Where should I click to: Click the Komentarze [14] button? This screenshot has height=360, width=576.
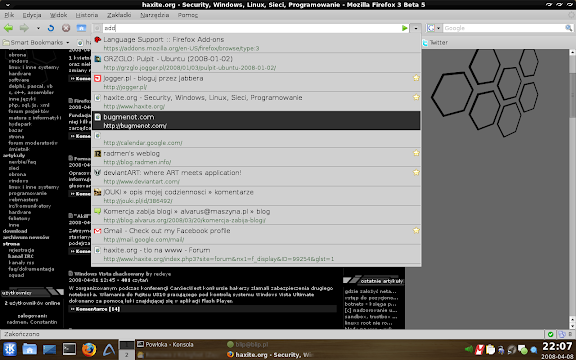[x=95, y=309]
